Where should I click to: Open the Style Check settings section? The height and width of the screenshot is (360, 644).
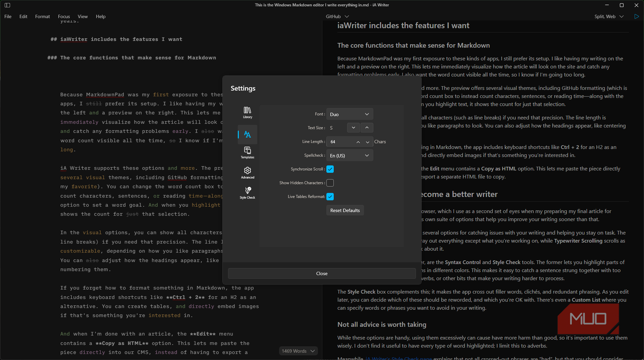[x=247, y=192]
